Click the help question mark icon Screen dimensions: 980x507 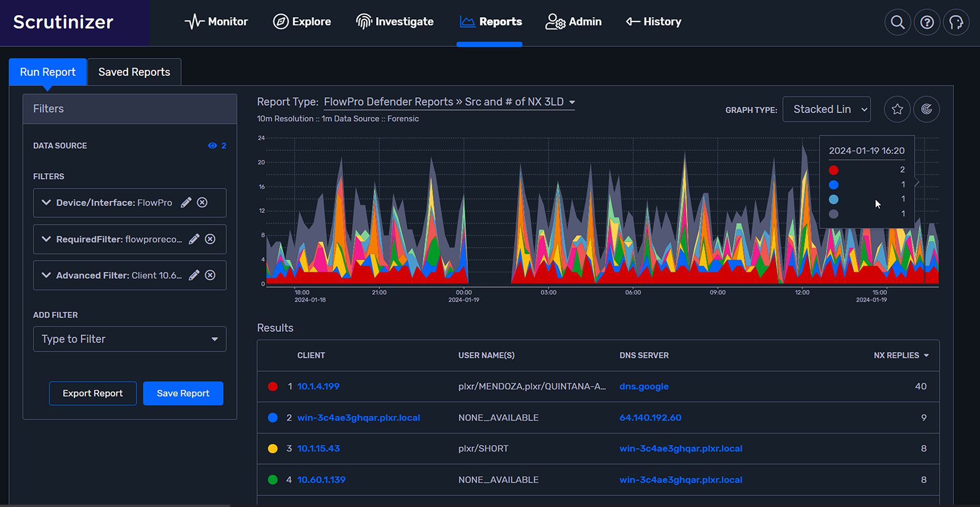(927, 22)
